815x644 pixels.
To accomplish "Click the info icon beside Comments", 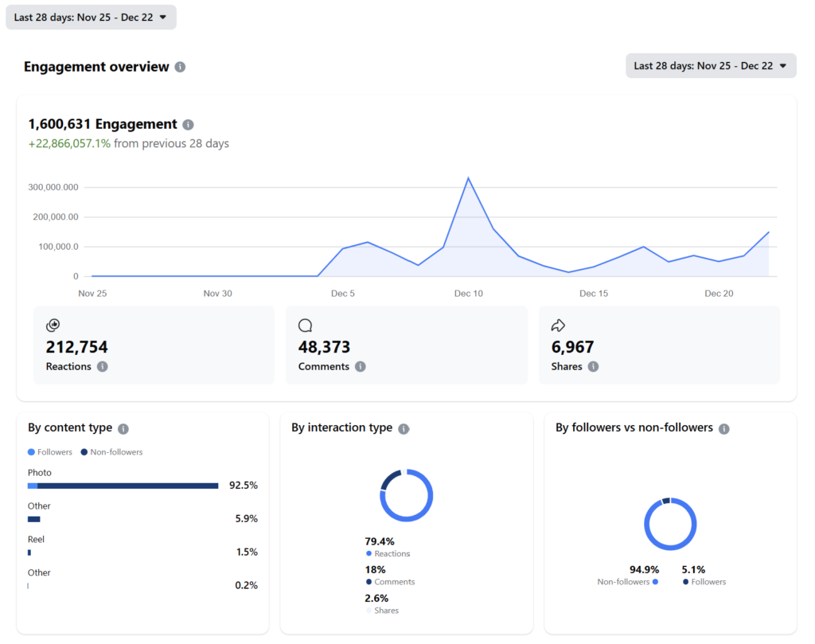I will click(361, 367).
